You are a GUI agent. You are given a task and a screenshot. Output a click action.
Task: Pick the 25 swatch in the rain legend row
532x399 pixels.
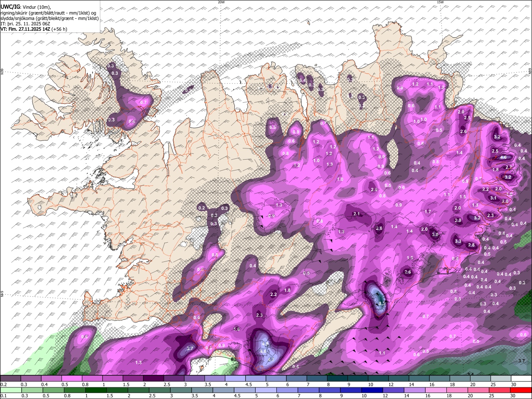pyautogui.click(x=500, y=390)
